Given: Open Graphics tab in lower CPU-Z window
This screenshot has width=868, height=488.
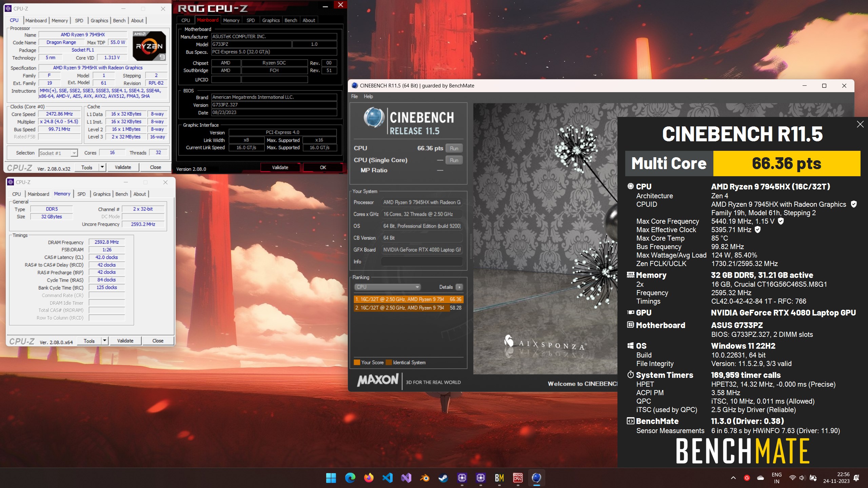Looking at the screenshot, I should click(x=102, y=194).
